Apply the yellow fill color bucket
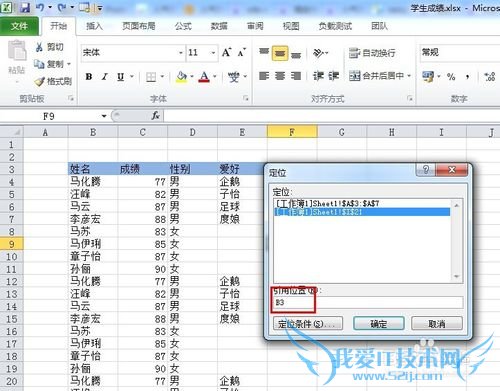This screenshot has height=391, width=500. [181, 77]
